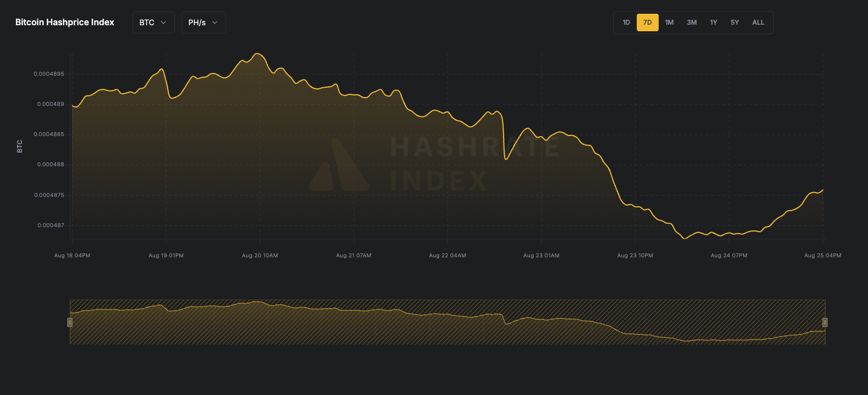Click the hatched range navigator overview chart
Viewport: 868px width, 395px height.
point(447,322)
